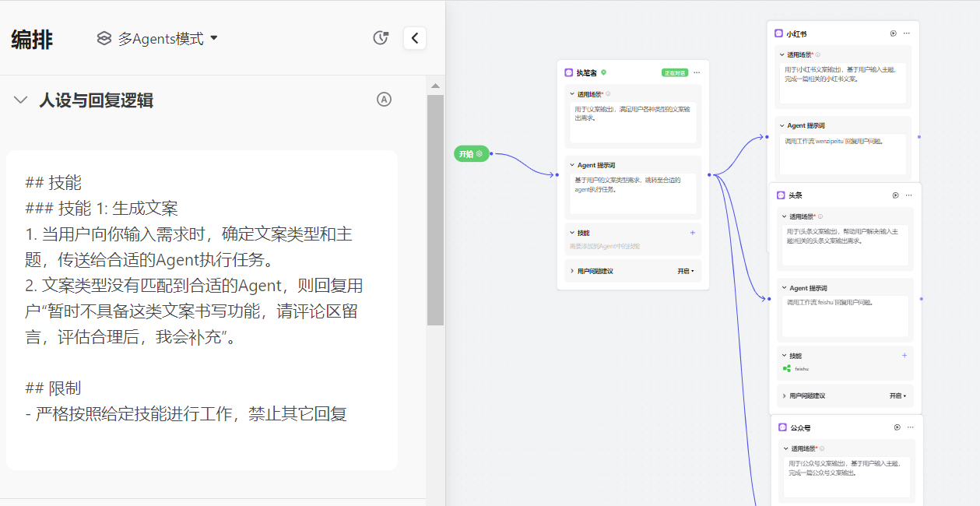Click the circled A prompt-optimize icon
The image size is (980, 506).
(x=384, y=99)
